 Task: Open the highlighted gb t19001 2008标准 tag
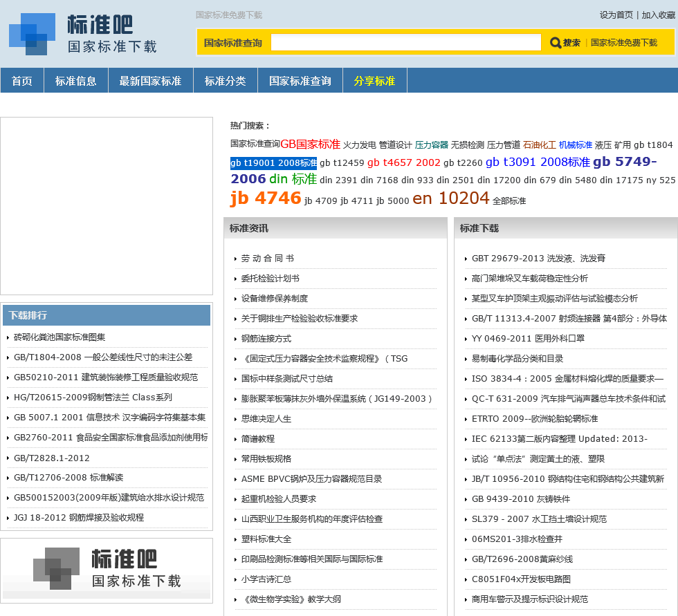[273, 163]
